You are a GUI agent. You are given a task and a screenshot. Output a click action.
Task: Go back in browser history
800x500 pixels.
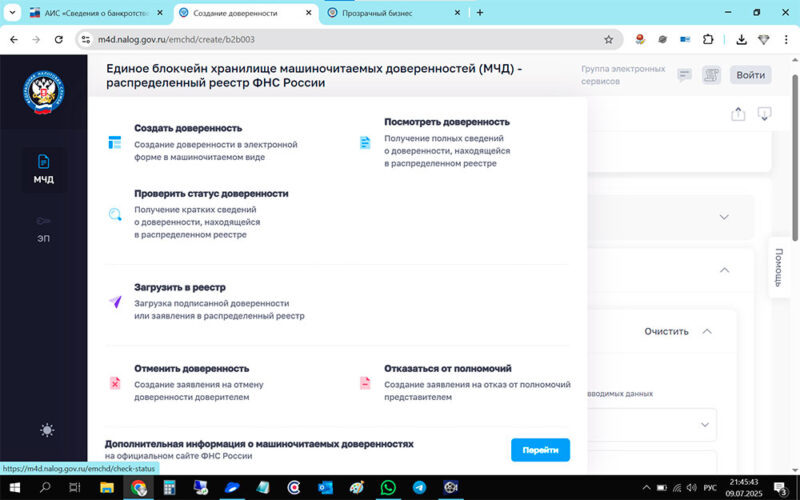(x=14, y=39)
